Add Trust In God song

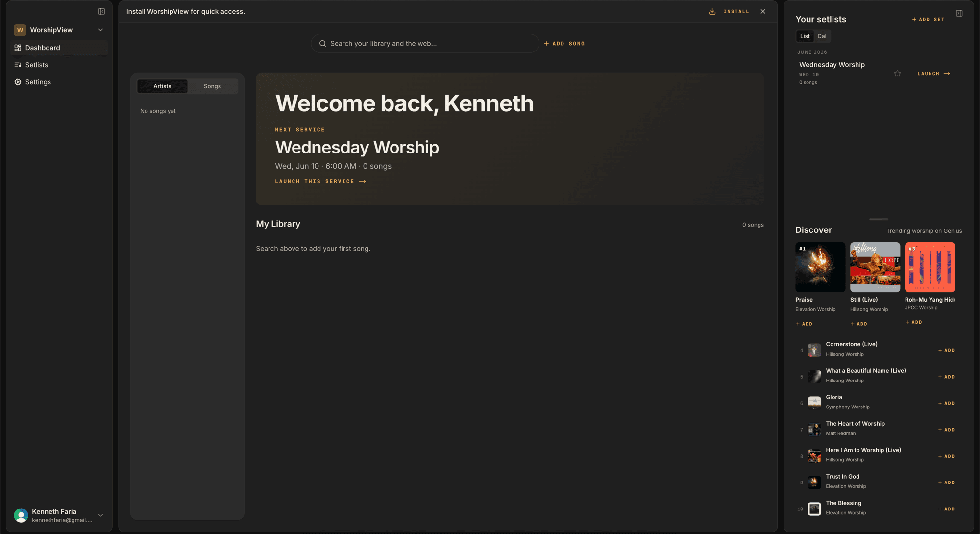pos(946,483)
